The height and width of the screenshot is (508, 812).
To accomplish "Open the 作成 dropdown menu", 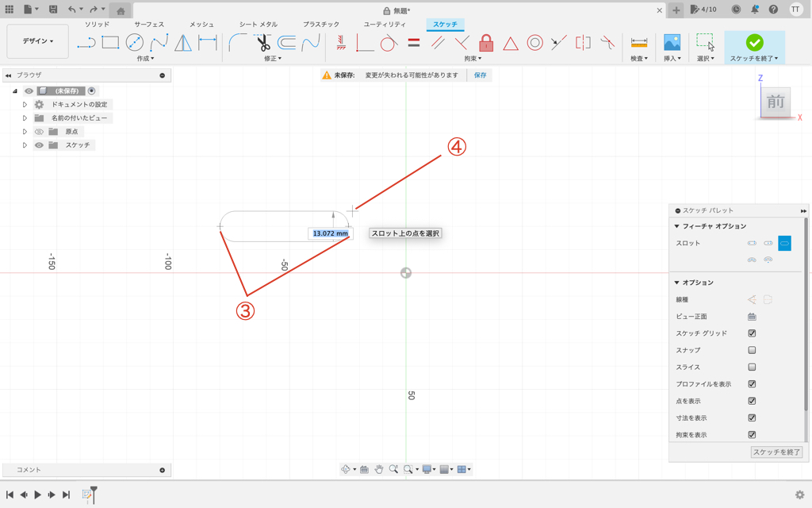I will click(146, 59).
